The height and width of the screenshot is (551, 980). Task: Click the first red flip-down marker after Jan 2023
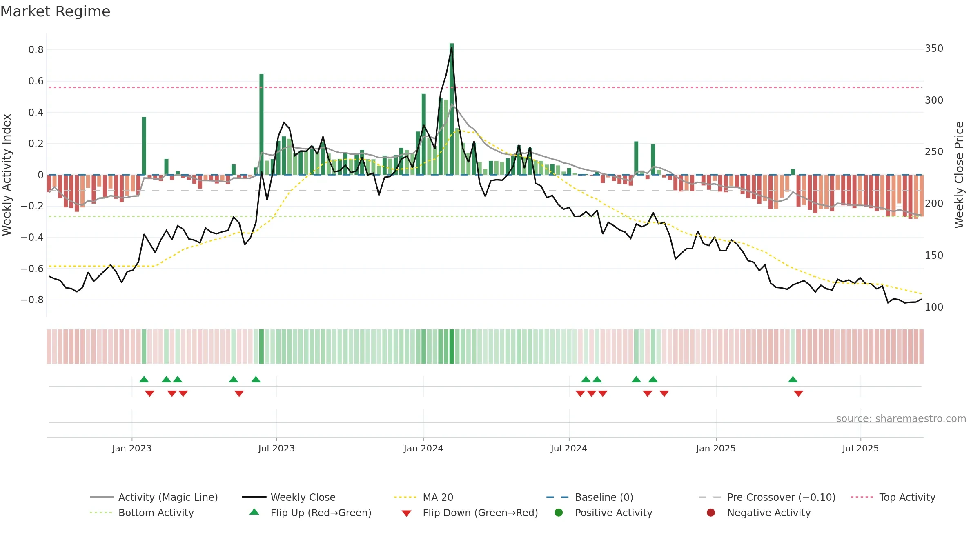[150, 393]
